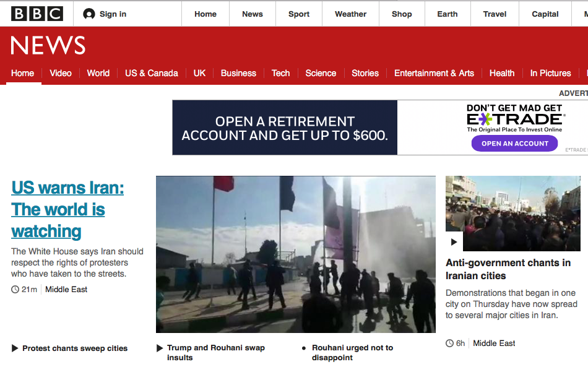This screenshot has width=588, height=372.
Task: Click the large NEWS logo in banner
Action: (48, 45)
